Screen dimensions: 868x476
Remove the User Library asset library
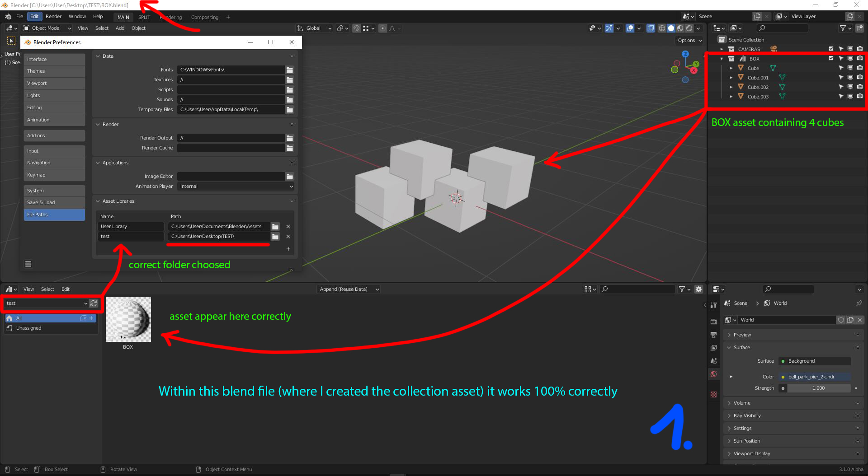(288, 227)
